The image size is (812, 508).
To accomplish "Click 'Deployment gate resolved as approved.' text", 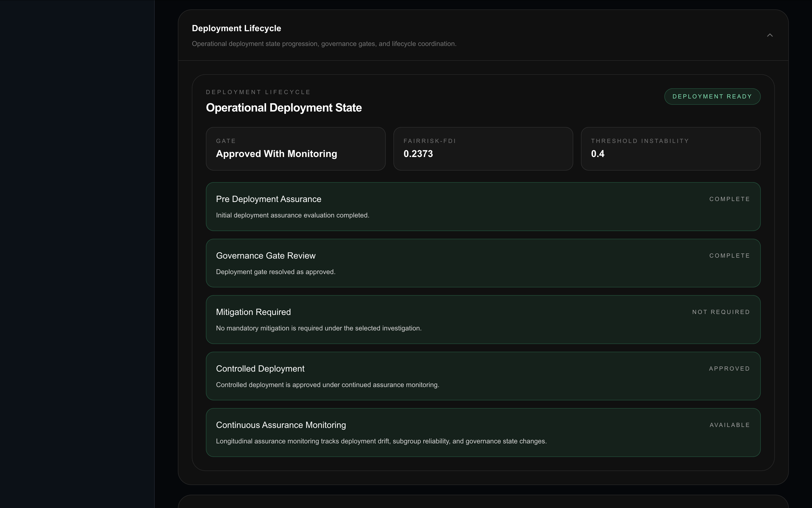I will (276, 272).
